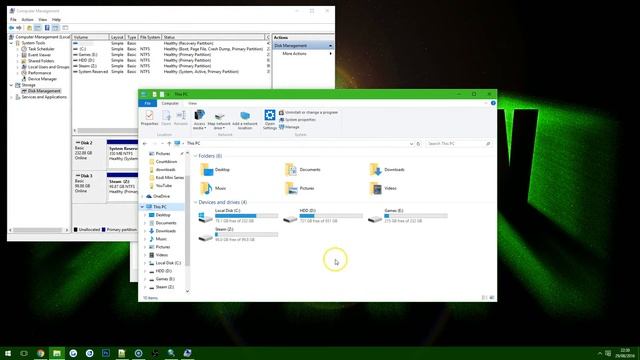Viewport: 640px width, 360px height.
Task: Select Steam (Z:) in navigation tree
Action: point(161,287)
